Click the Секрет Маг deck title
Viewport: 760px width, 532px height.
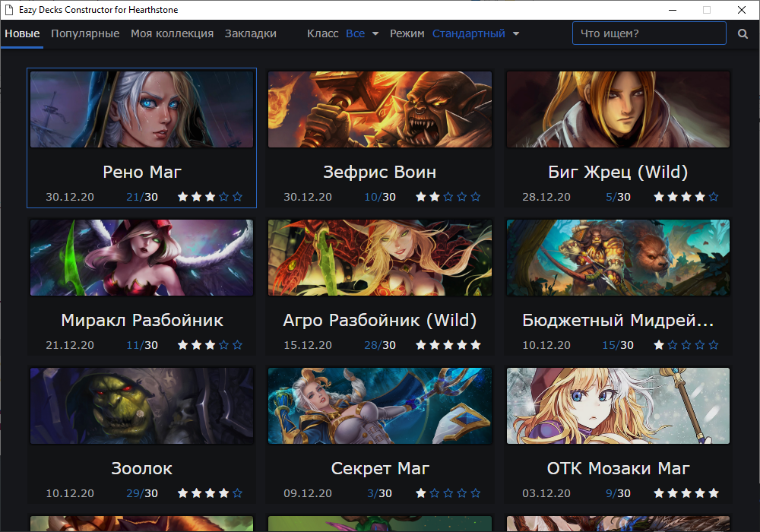point(380,468)
